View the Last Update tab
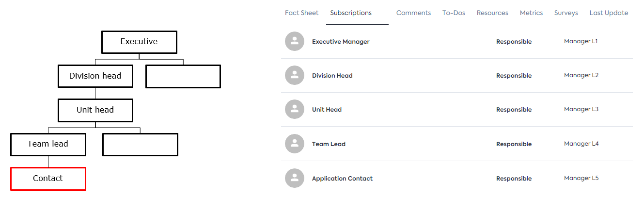This screenshot has width=644, height=199. 609,13
